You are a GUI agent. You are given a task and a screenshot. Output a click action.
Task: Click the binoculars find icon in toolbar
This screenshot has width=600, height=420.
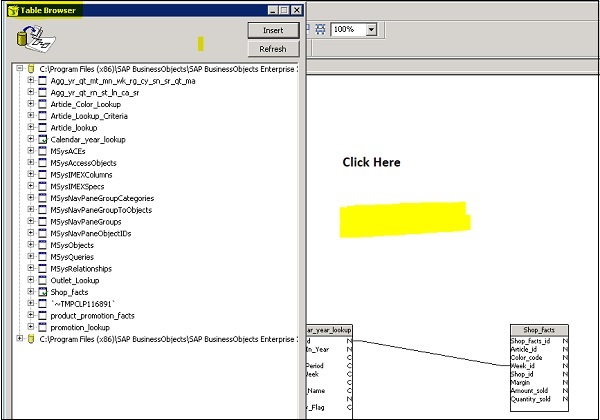coord(321,30)
